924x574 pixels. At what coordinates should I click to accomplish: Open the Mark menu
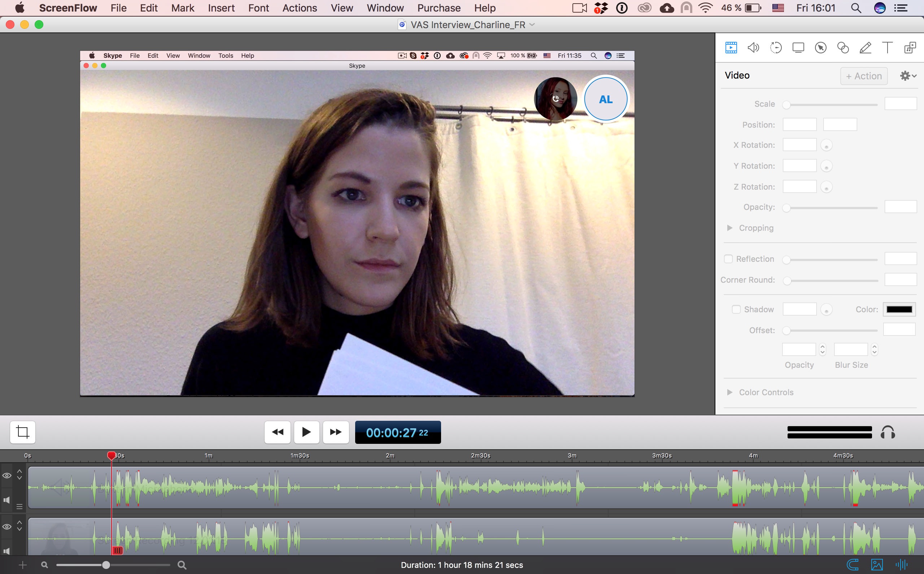click(x=182, y=8)
